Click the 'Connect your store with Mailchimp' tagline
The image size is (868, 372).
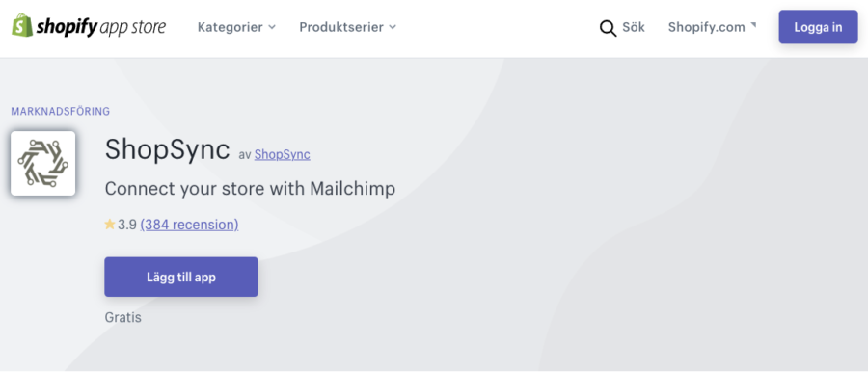250,189
